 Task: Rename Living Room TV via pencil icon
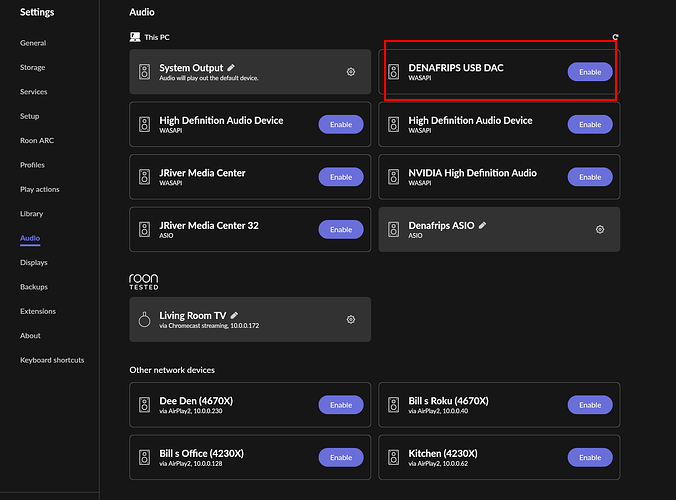pos(234,315)
